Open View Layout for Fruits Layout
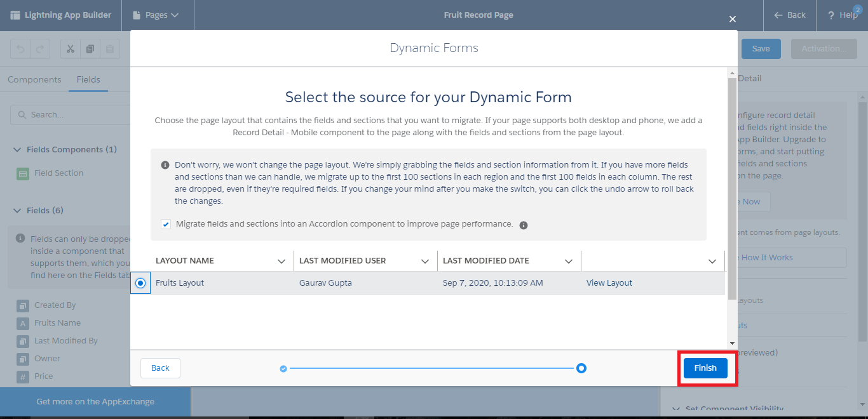 (x=608, y=283)
